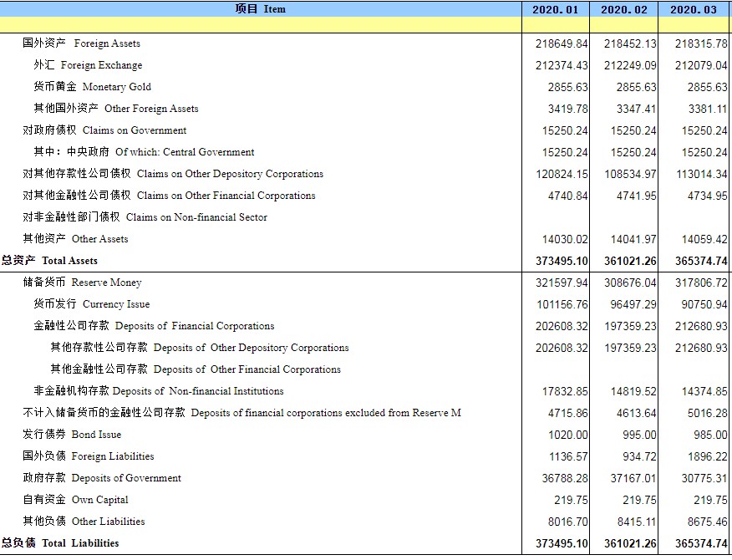
Task: Click the empty Claims on Non-financial Sector 2020.01 cell
Action: pos(555,217)
